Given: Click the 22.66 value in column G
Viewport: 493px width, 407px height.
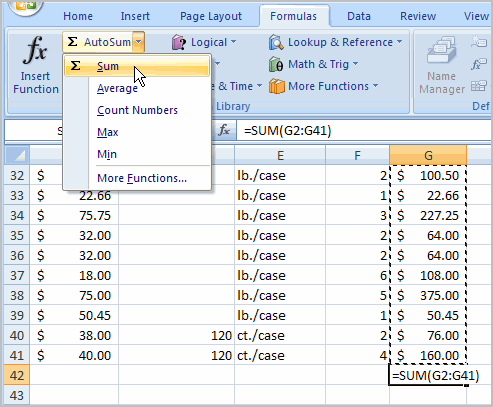Looking at the screenshot, I should pyautogui.click(x=428, y=195).
